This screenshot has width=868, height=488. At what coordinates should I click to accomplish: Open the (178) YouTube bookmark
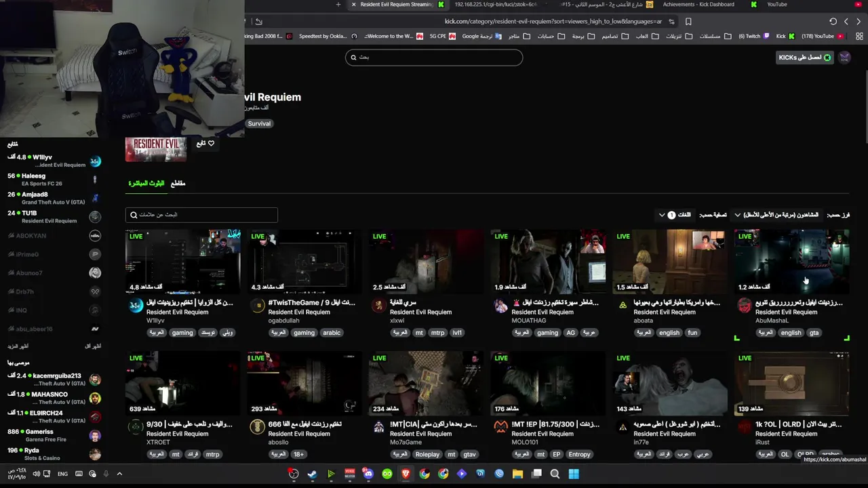(x=823, y=36)
